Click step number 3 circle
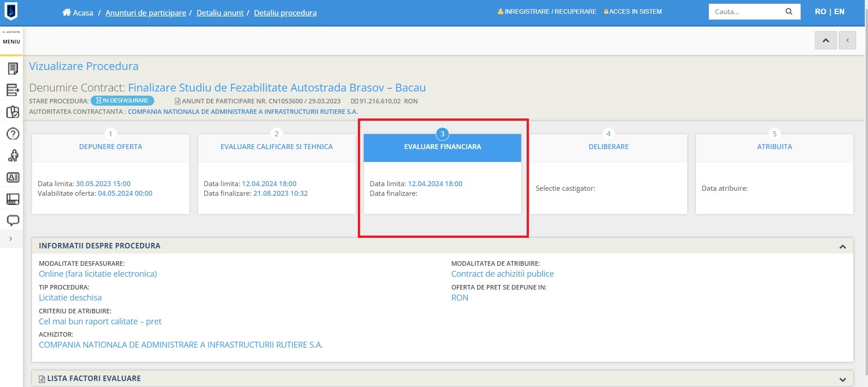This screenshot has height=387, width=868. click(442, 134)
